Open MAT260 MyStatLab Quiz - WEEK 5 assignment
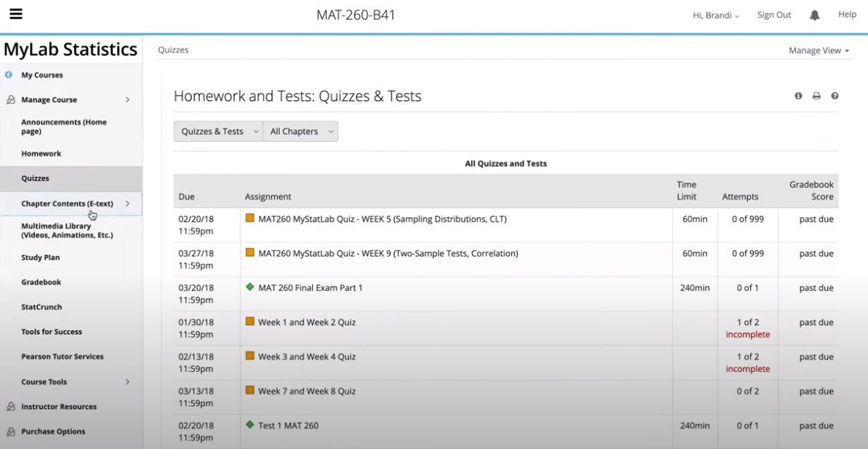 click(382, 219)
